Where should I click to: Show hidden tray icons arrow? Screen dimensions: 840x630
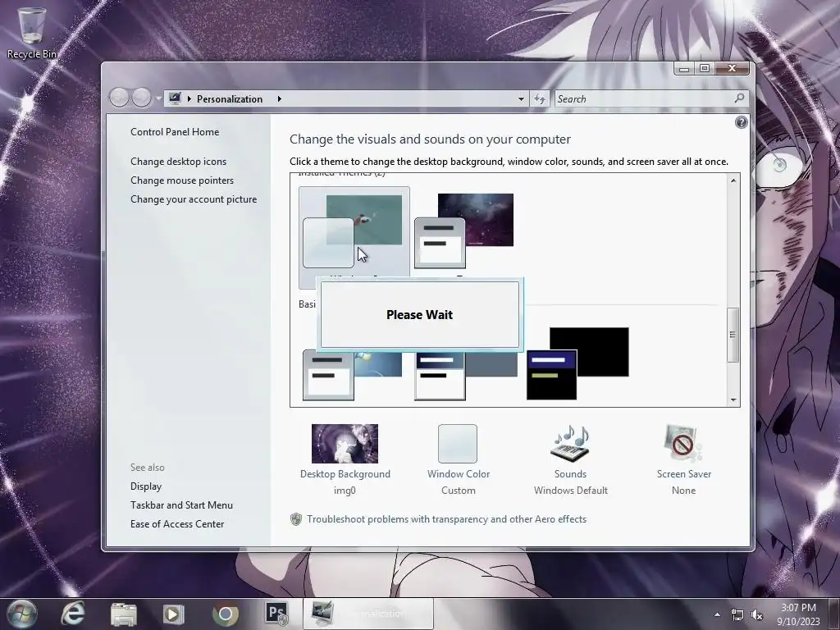click(x=717, y=614)
